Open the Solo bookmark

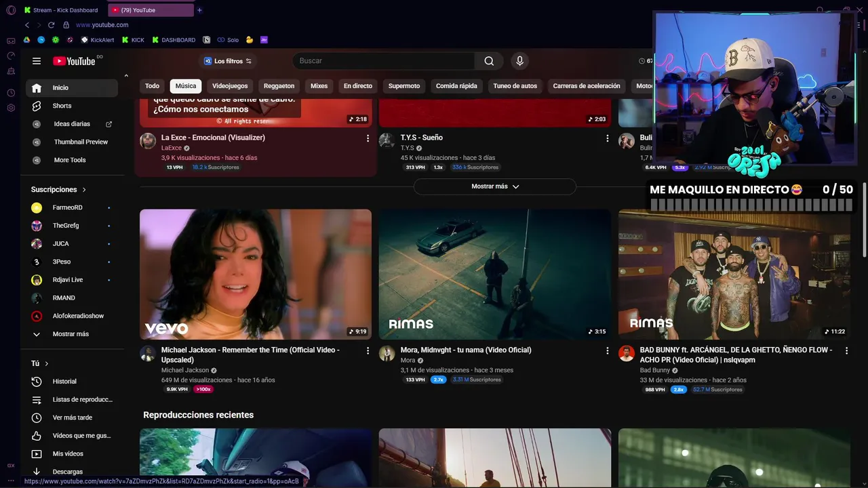point(228,40)
